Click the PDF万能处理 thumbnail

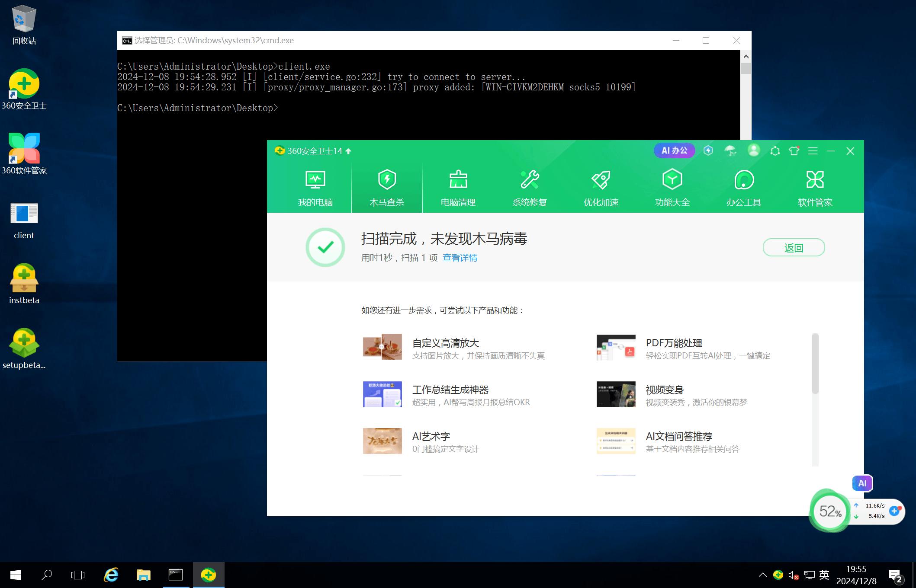click(x=616, y=347)
